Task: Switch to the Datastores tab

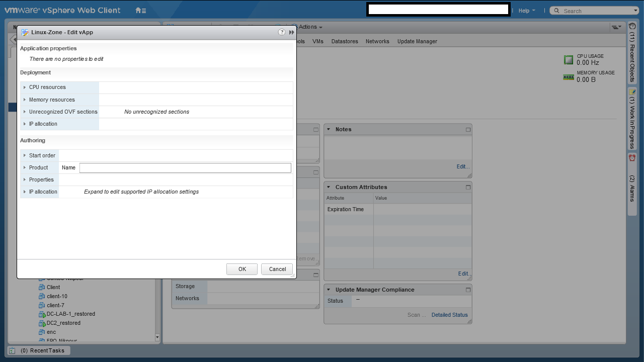Action: 345,41
